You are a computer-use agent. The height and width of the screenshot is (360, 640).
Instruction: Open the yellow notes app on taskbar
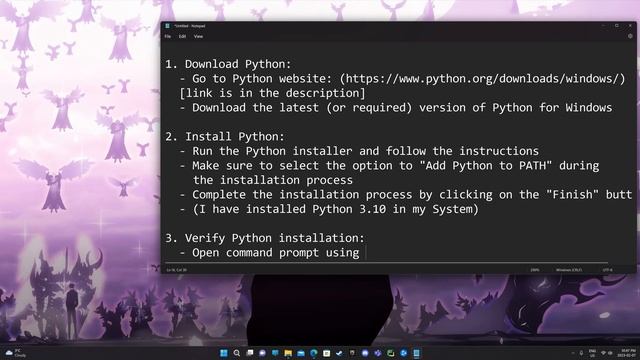point(327,353)
